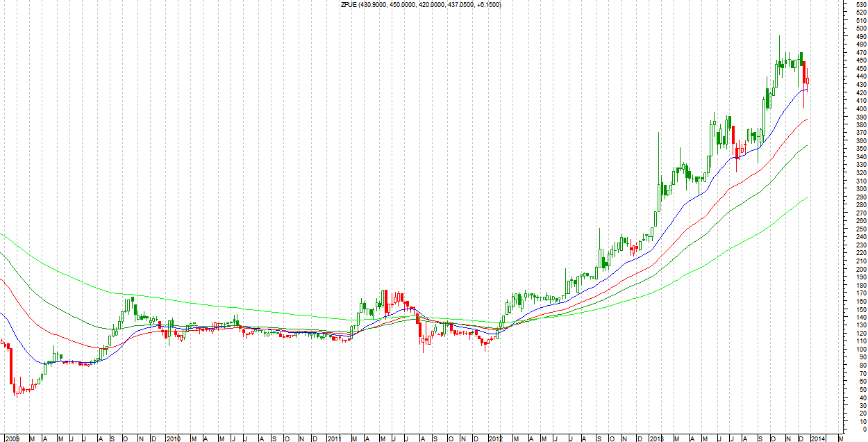Select the 300 level on the price axis

point(861,189)
